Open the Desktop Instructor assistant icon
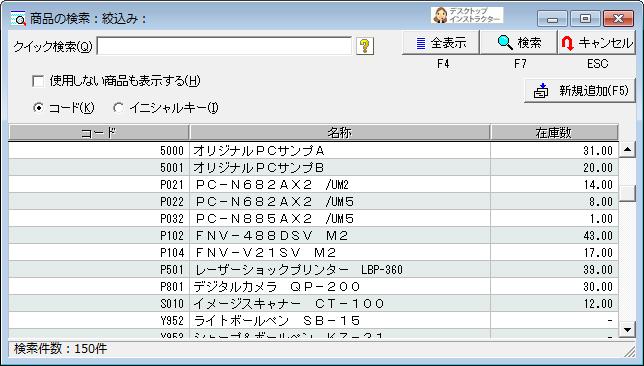This screenshot has height=366, width=644. pos(467,16)
